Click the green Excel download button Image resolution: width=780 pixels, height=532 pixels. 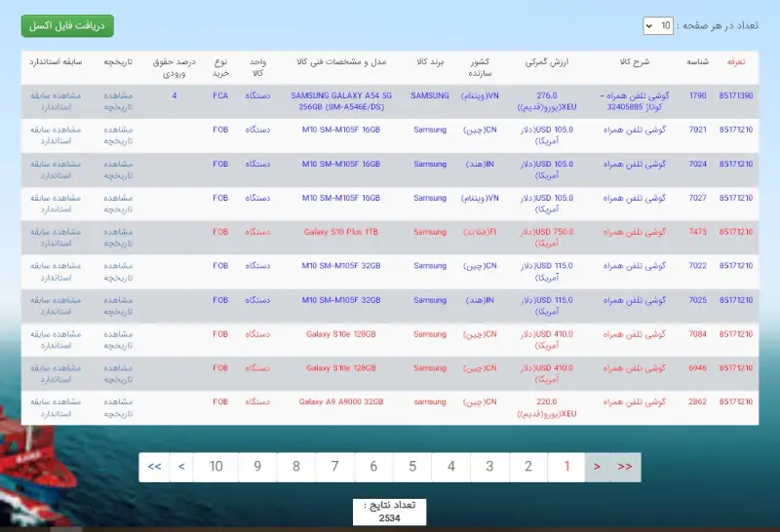(x=67, y=25)
